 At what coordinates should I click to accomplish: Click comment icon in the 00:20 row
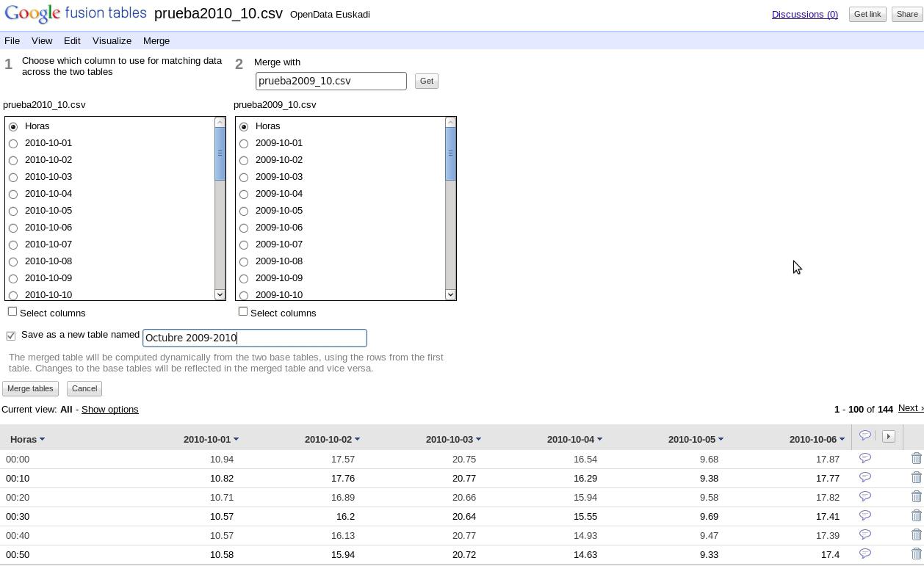(x=865, y=496)
